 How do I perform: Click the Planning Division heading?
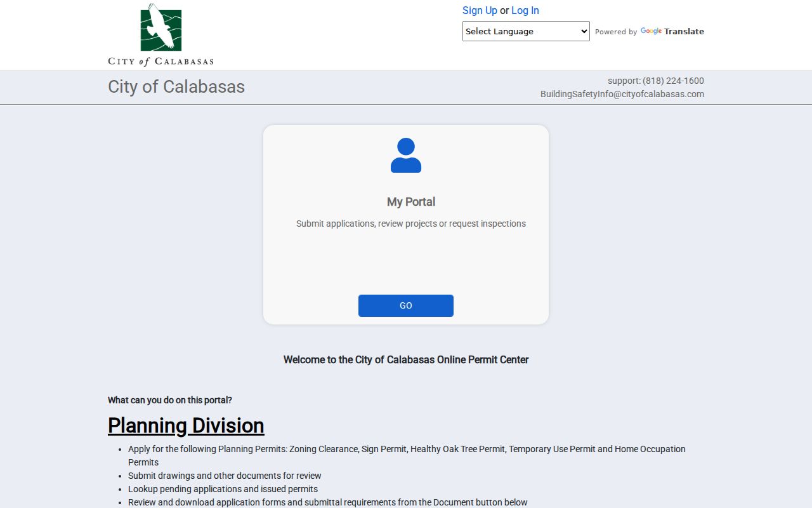pyautogui.click(x=186, y=425)
